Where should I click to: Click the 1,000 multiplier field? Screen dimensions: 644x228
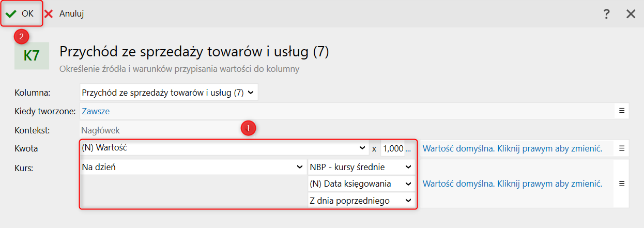pos(393,148)
